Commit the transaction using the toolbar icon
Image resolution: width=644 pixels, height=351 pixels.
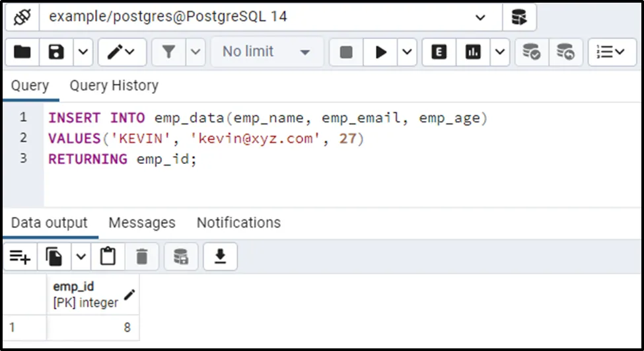tap(531, 52)
